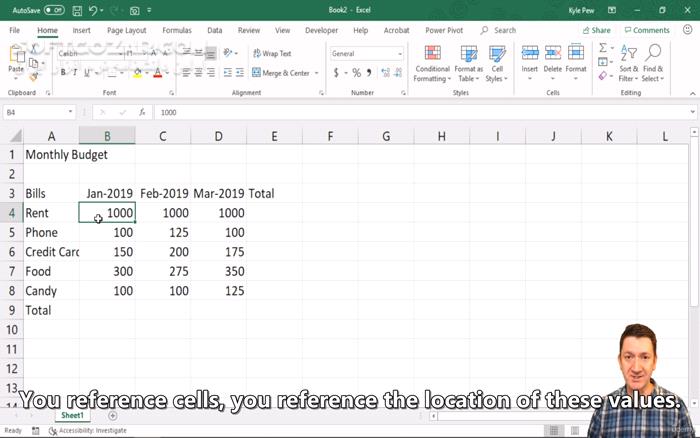Click Accessibility: Investigate in status bar
The width and height of the screenshot is (700, 438).
pos(88,430)
